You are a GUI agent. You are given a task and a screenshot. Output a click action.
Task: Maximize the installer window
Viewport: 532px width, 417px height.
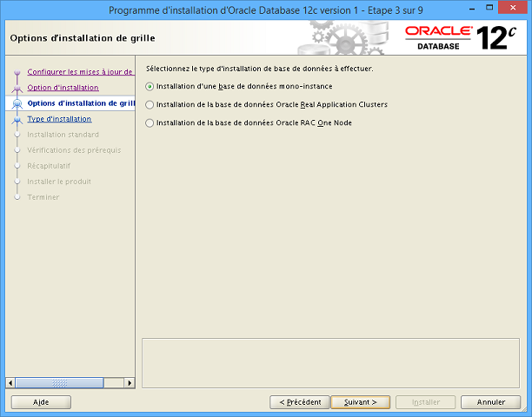[489, 8]
